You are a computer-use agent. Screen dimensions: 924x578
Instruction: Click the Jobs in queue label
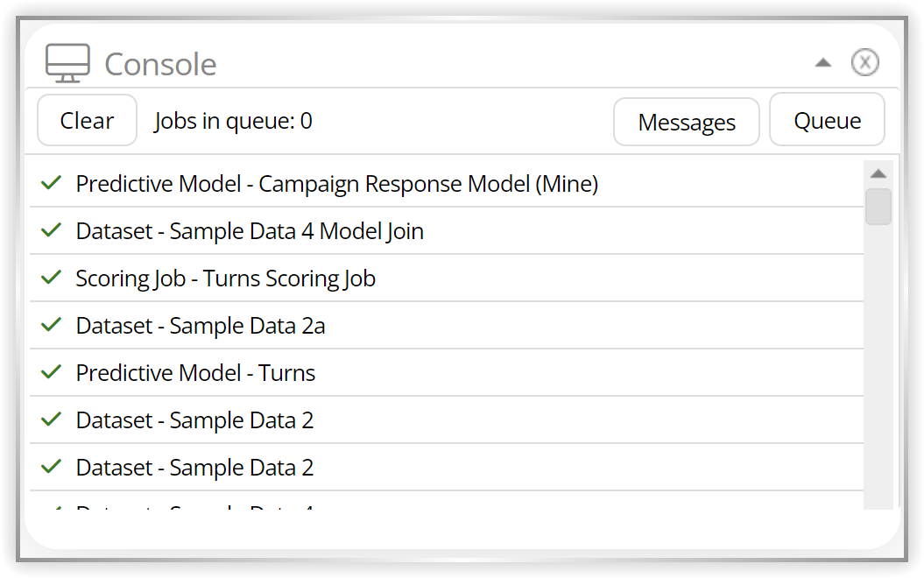[233, 122]
